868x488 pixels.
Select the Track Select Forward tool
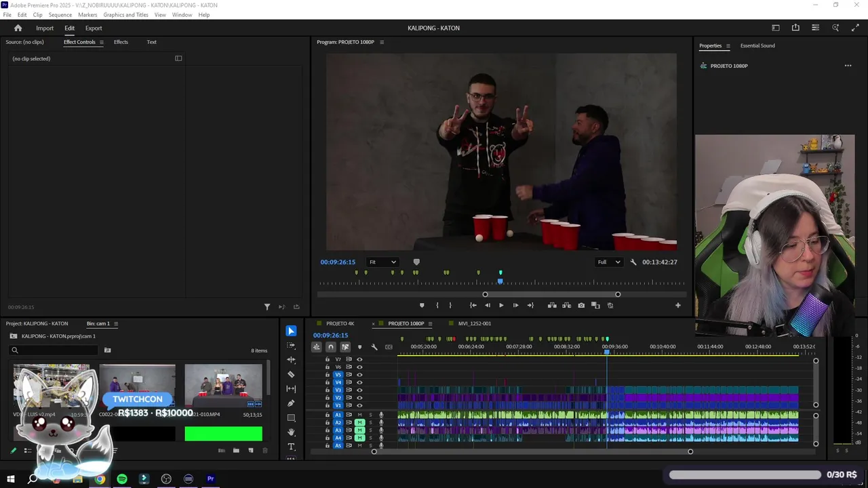[x=291, y=346]
